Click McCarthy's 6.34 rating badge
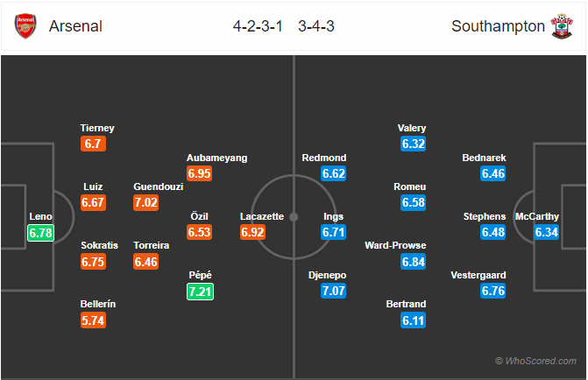 tap(546, 232)
